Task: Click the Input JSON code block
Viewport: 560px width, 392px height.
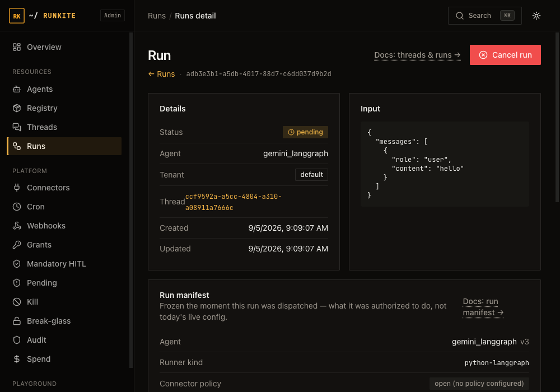Action: (x=445, y=164)
